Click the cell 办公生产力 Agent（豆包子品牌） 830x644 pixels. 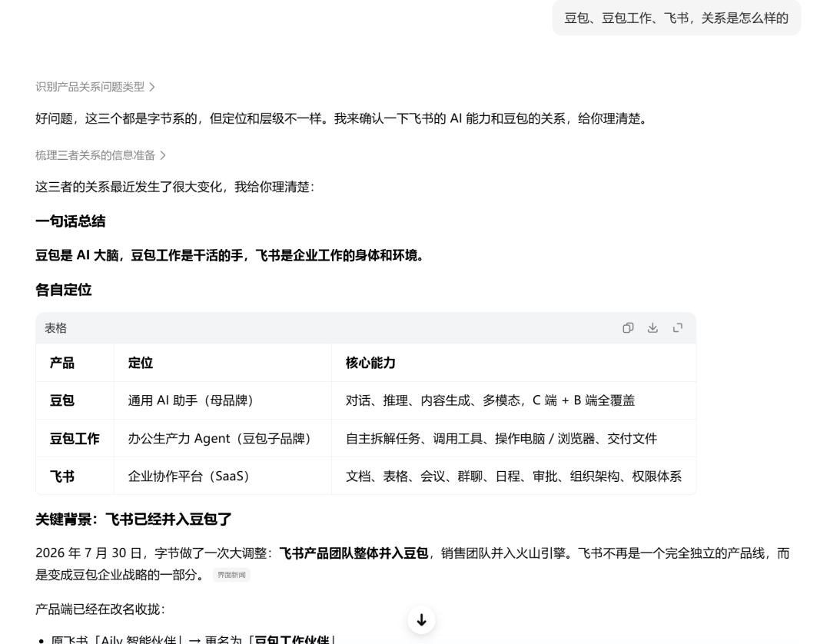click(223, 438)
